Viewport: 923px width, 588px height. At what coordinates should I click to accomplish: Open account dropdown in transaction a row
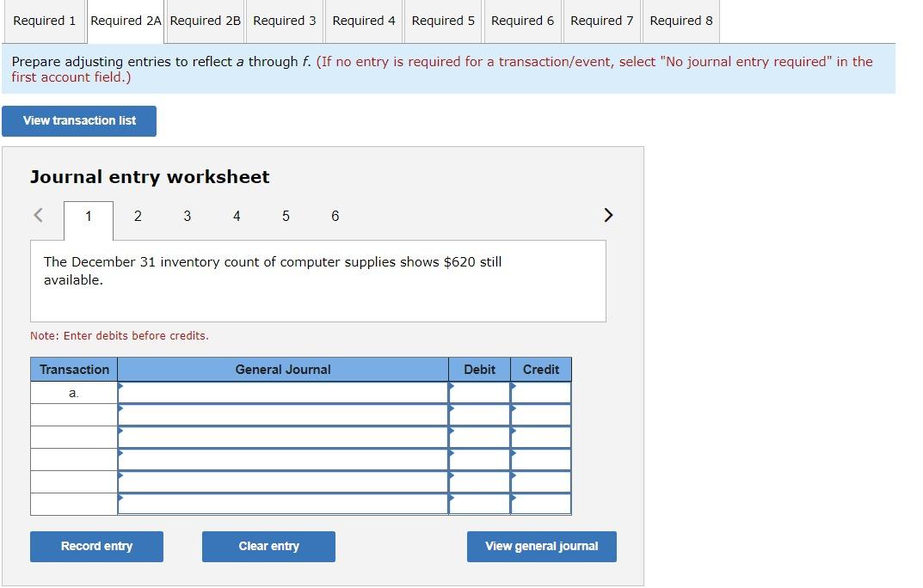click(283, 393)
